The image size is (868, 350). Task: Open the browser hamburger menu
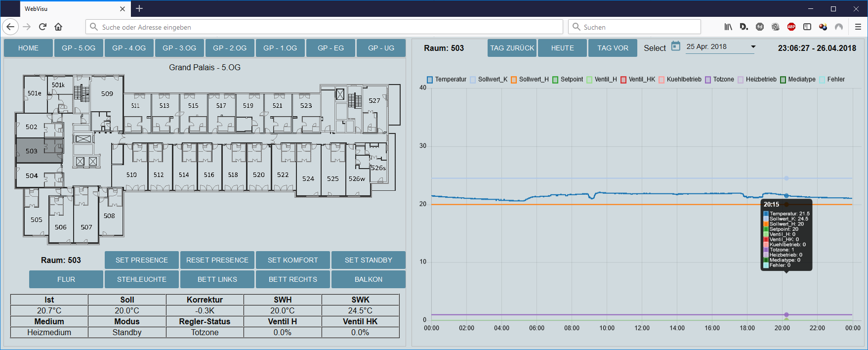[858, 27]
